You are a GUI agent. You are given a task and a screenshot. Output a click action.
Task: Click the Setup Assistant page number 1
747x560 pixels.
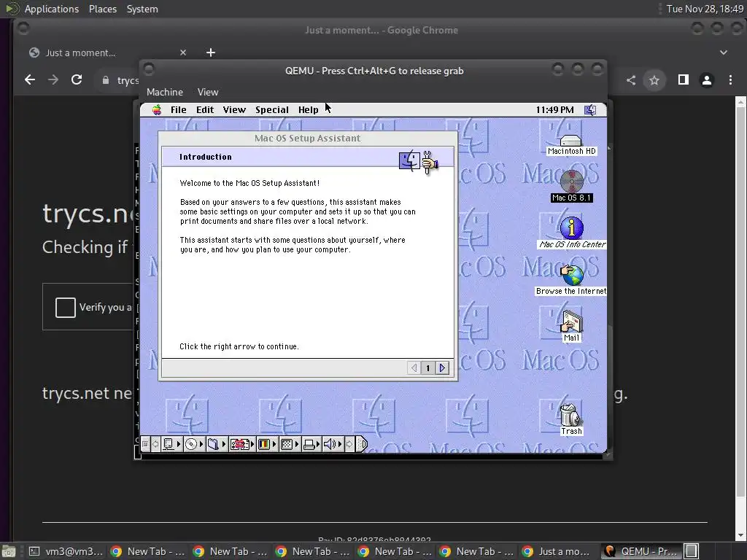pos(427,367)
